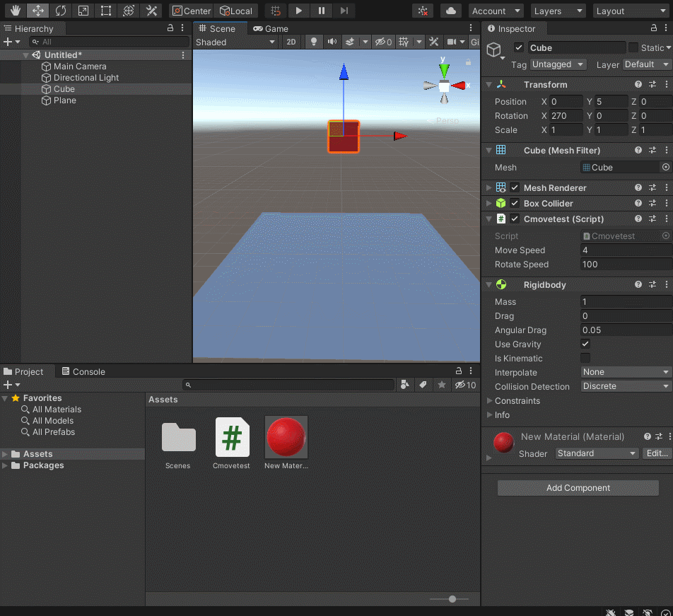Collapse the Untitled scene in Hierarchy
This screenshot has height=616, width=673.
(25, 55)
